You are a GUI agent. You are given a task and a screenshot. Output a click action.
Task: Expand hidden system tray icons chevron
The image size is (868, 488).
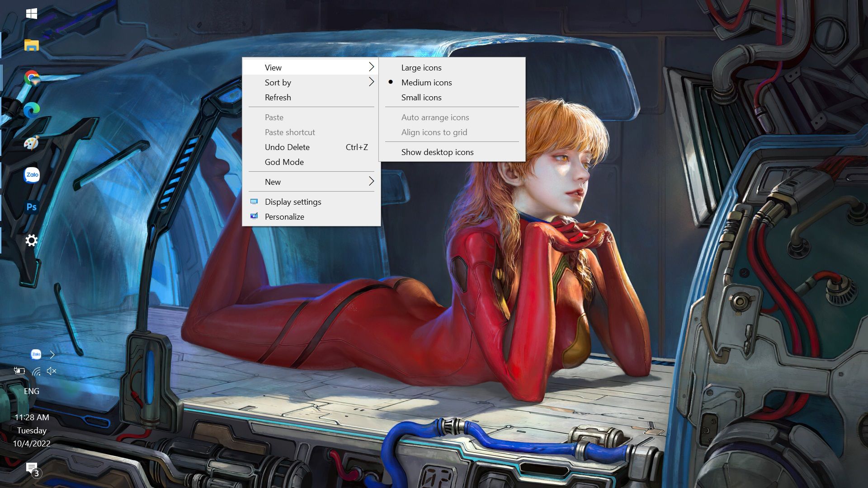click(x=52, y=354)
